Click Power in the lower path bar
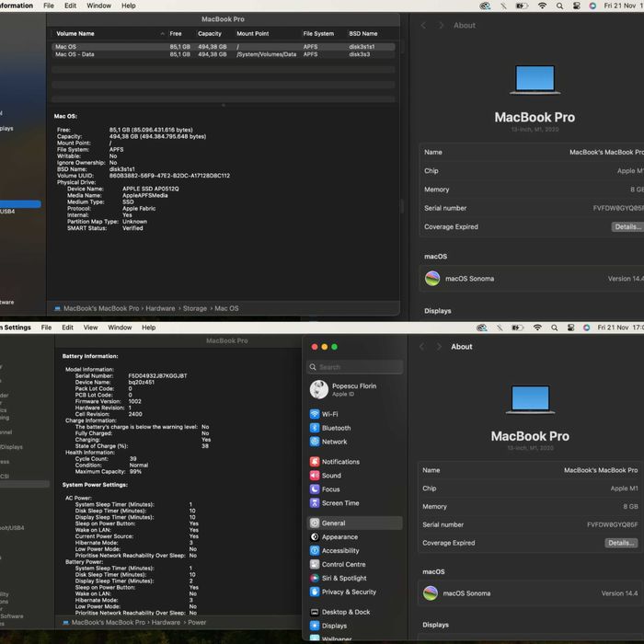 (x=197, y=622)
